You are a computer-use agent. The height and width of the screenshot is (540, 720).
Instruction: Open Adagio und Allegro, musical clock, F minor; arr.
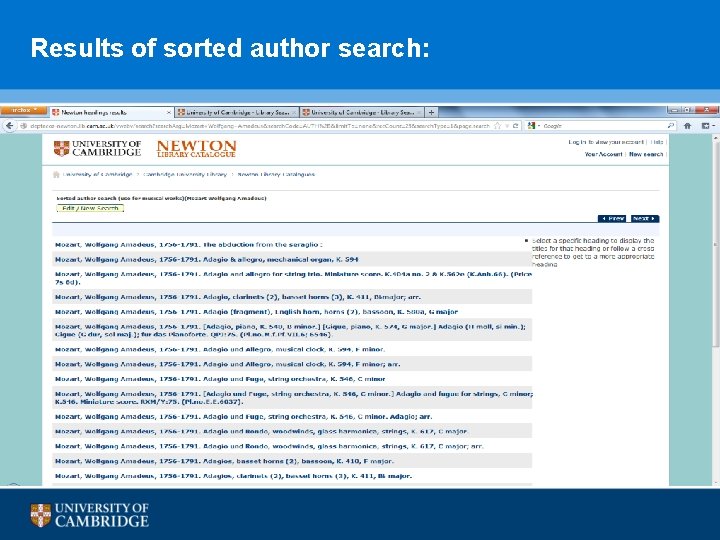pos(227,364)
